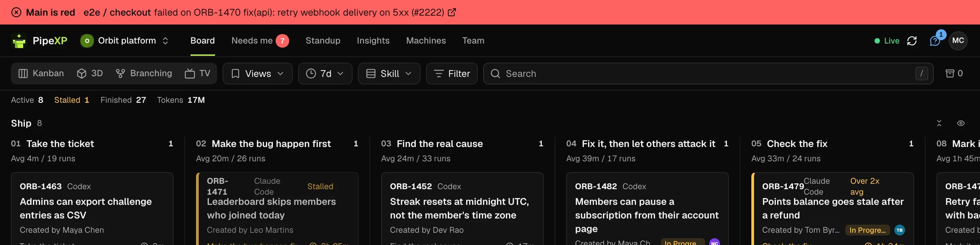980x245 pixels.
Task: Open the Insights tab
Action: click(x=373, y=41)
